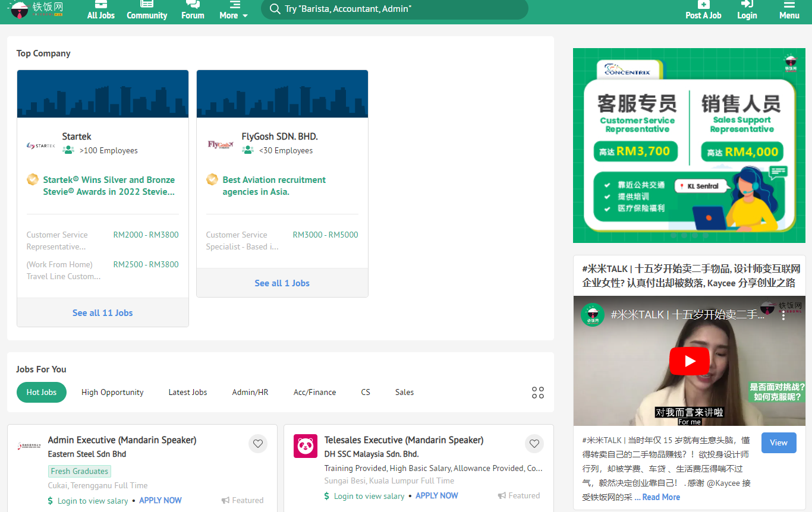
Task: Show all job categories grid icon
Action: coord(538,393)
